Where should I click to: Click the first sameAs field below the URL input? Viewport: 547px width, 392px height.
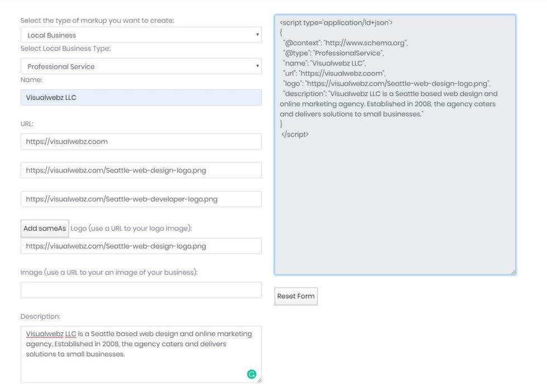click(x=141, y=170)
